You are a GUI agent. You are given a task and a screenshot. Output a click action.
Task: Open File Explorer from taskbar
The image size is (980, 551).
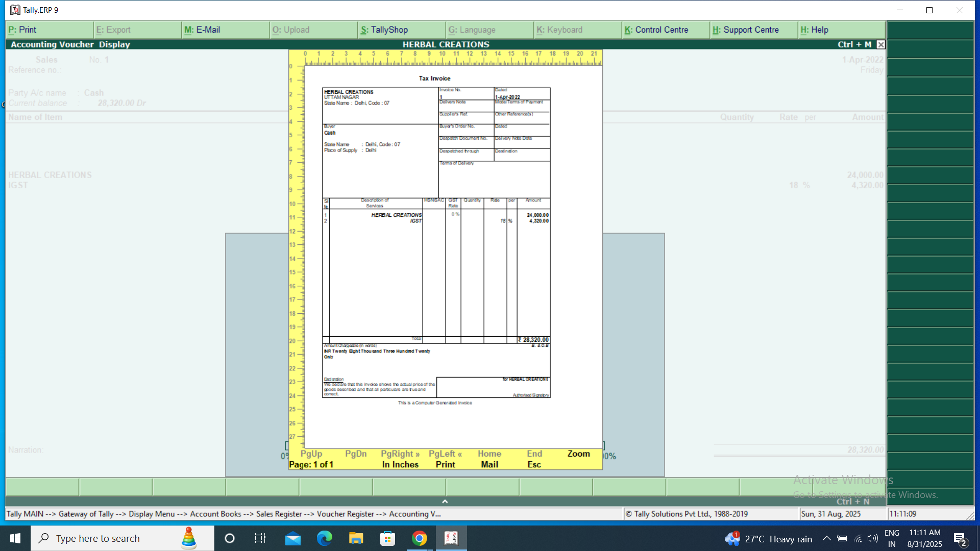356,538
